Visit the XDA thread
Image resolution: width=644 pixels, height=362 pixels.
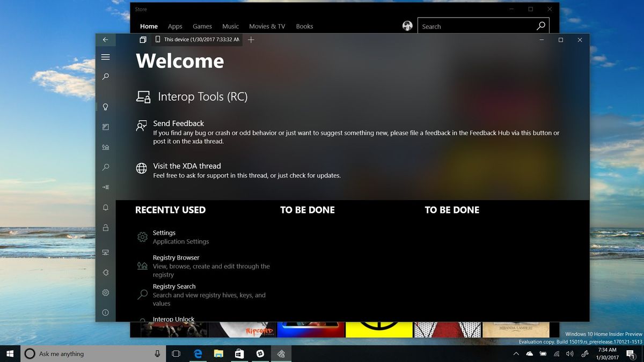186,166
